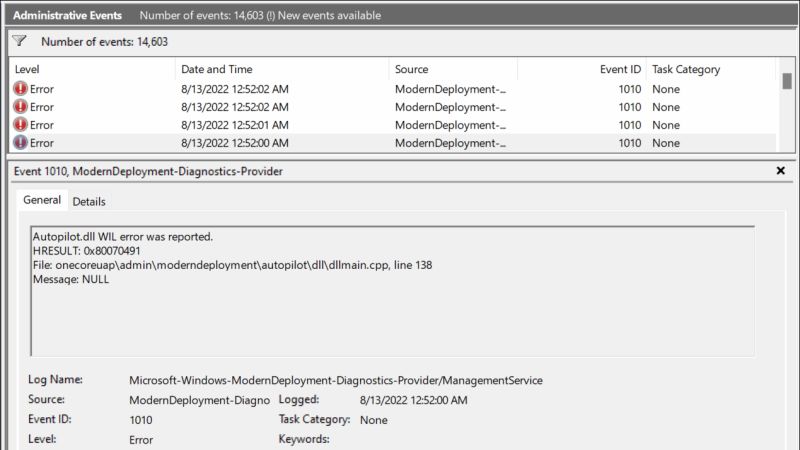Select the 12:52:01 AM error event row
The height and width of the screenshot is (450, 800).
[393, 125]
